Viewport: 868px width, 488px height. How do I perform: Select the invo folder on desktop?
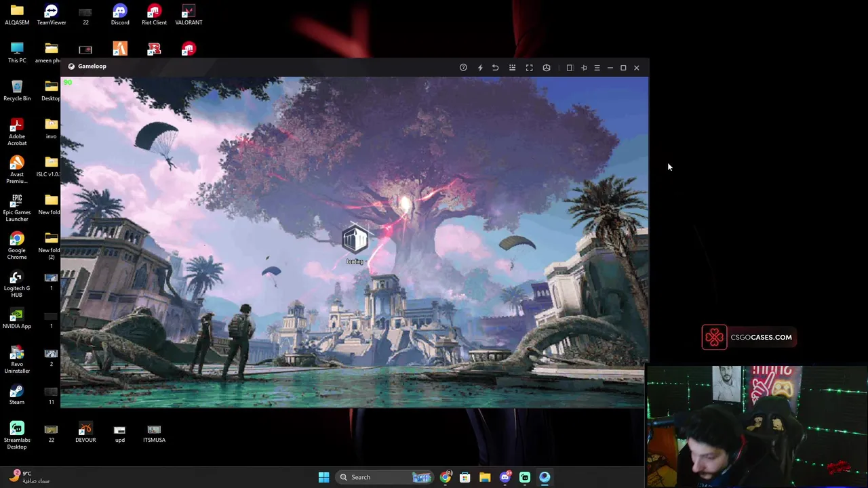coord(52,129)
